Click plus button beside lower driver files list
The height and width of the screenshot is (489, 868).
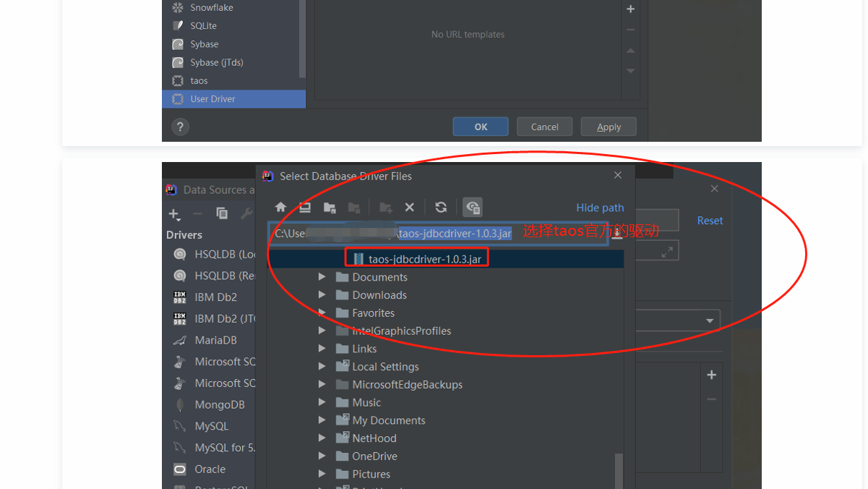click(x=711, y=375)
